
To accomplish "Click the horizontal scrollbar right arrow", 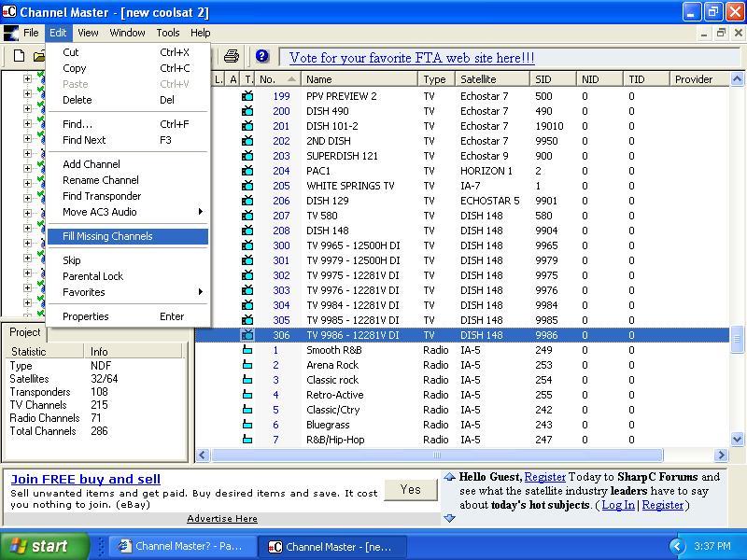I will [x=721, y=455].
